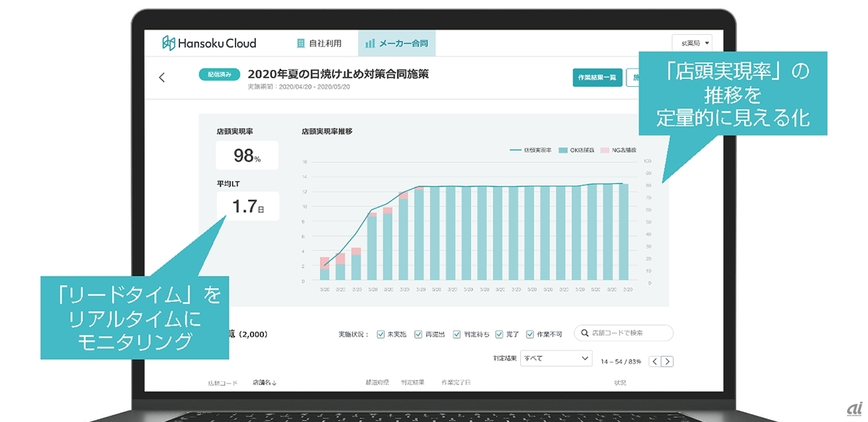Click the 店舗コード column header
Viewport: 868px width, 422px height.
pos(222,382)
